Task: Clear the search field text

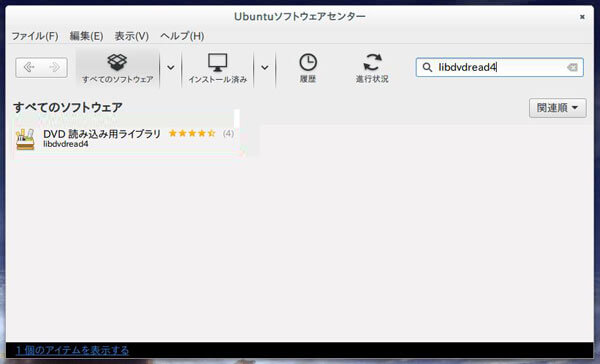Action: pyautogui.click(x=572, y=67)
